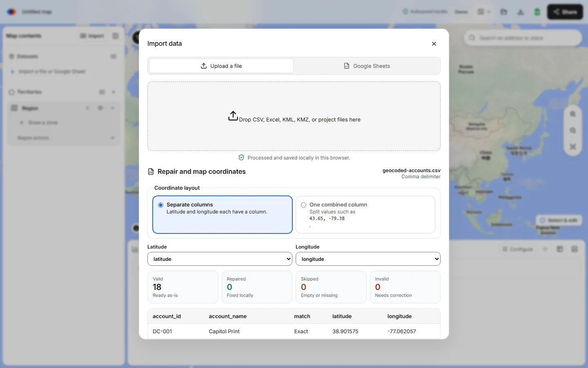This screenshot has height=368, width=588.
Task: Toggle the Region layer eye visibility icon
Action: tap(100, 108)
